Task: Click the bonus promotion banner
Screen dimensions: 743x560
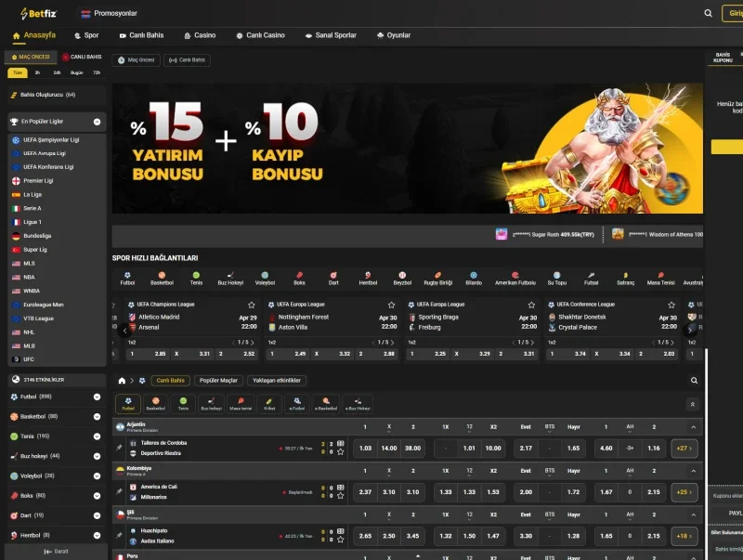Action: tap(408, 149)
